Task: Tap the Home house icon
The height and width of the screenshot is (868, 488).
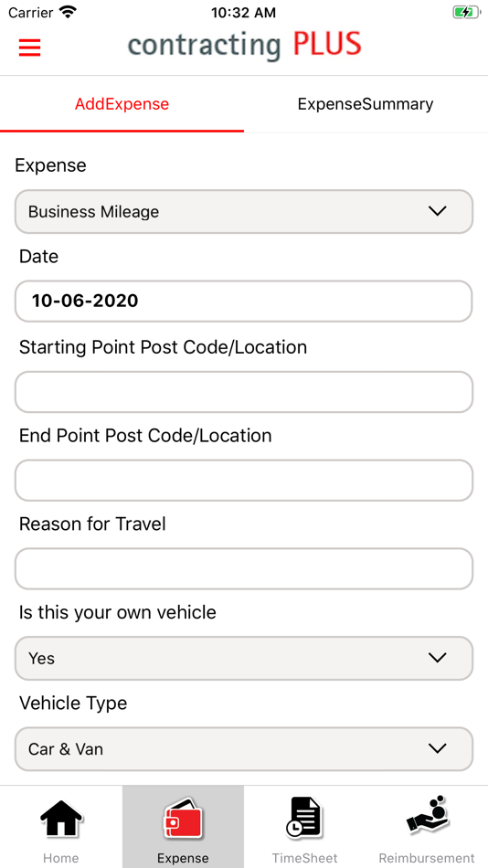Action: click(x=61, y=818)
